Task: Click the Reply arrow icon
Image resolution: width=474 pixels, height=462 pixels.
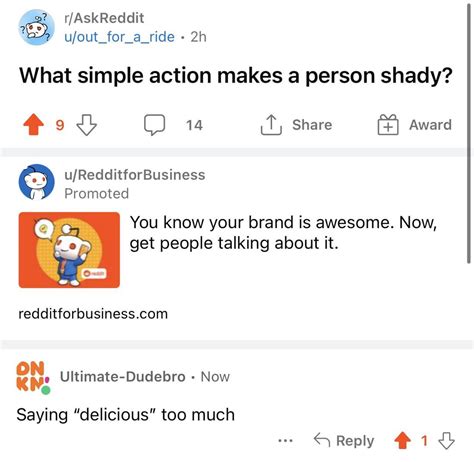Action: click(322, 440)
